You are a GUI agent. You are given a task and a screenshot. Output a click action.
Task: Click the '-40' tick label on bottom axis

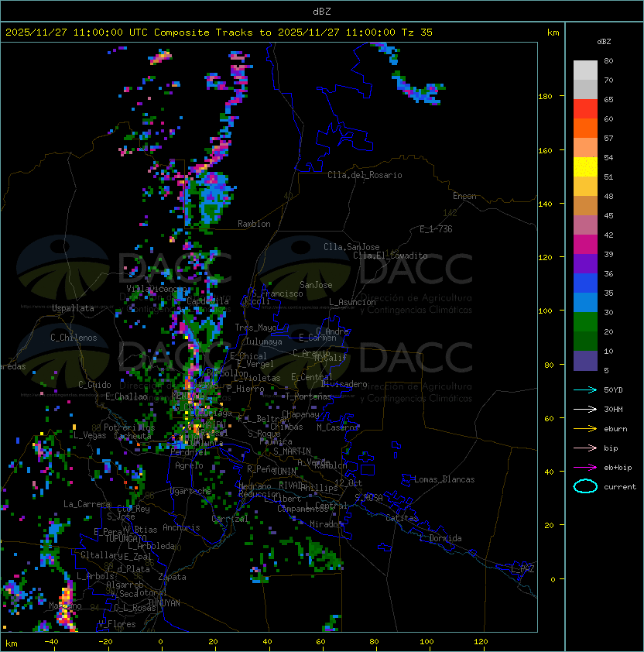coord(51,642)
